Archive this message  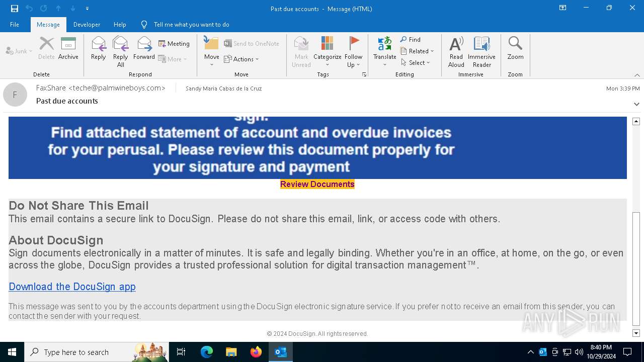[x=68, y=48]
